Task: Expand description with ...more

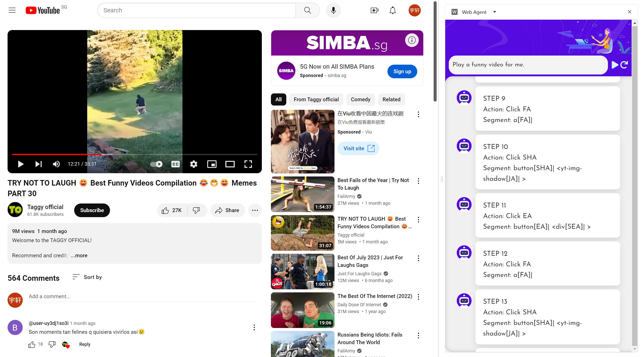Action: [x=79, y=256]
